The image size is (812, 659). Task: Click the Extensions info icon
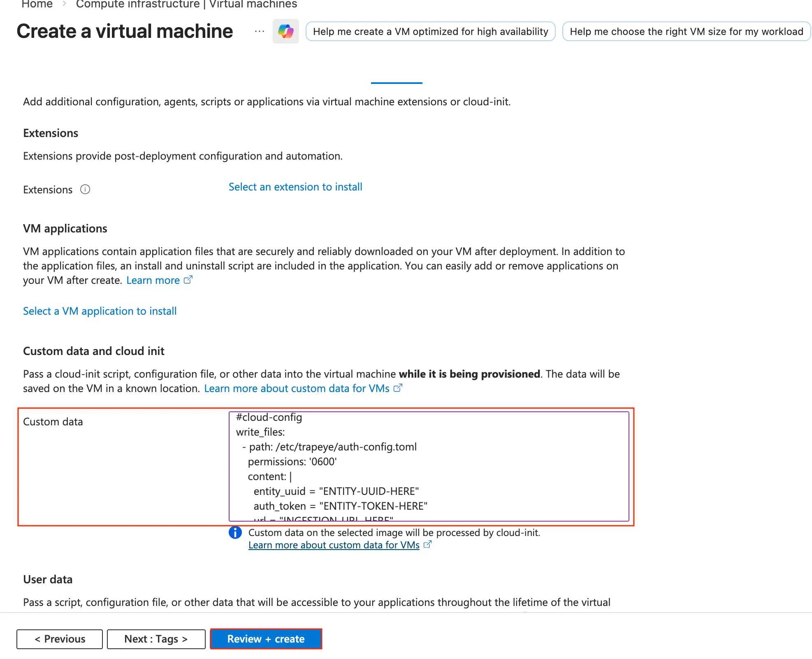point(85,189)
